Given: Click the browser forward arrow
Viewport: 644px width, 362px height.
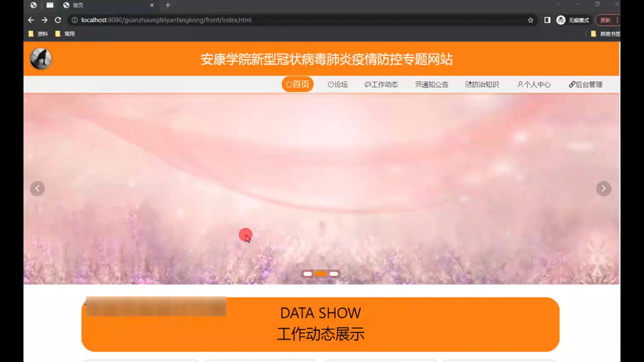Looking at the screenshot, I should (x=44, y=20).
